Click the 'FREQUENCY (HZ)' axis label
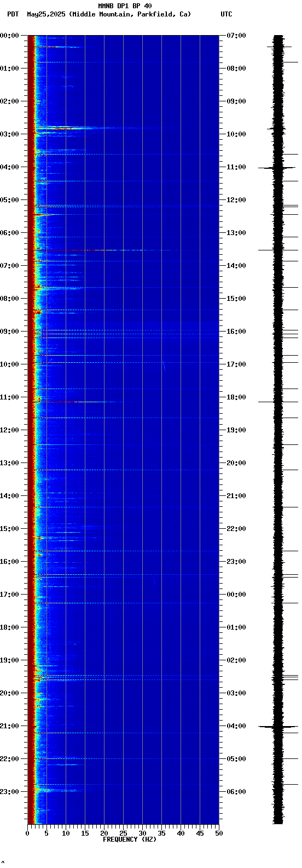The height and width of the screenshot is (868, 302). [130, 840]
